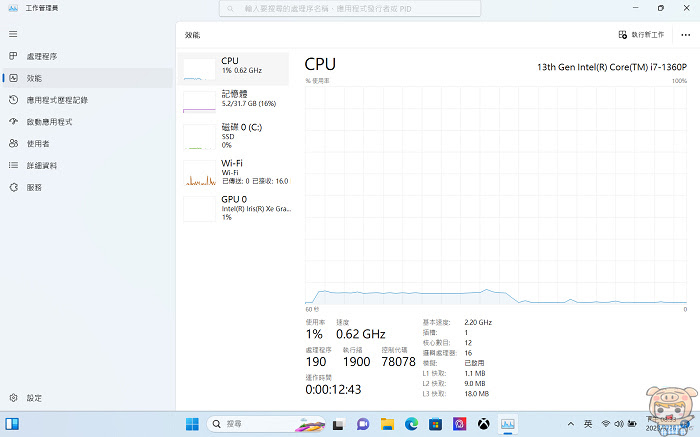Viewport: 700px width, 437px height.
Task: Open the three-dot more options menu
Action: (x=686, y=35)
